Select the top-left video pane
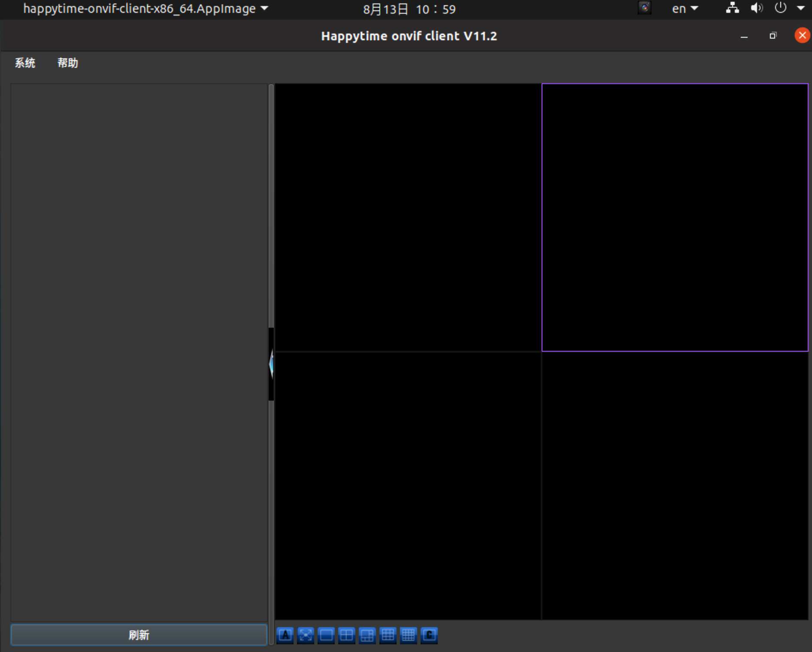Screen dimensions: 812x652 (408, 217)
